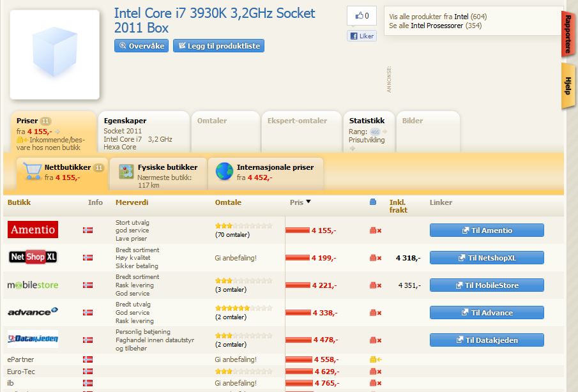
Task: Open the advance store logo
Action: point(33,312)
